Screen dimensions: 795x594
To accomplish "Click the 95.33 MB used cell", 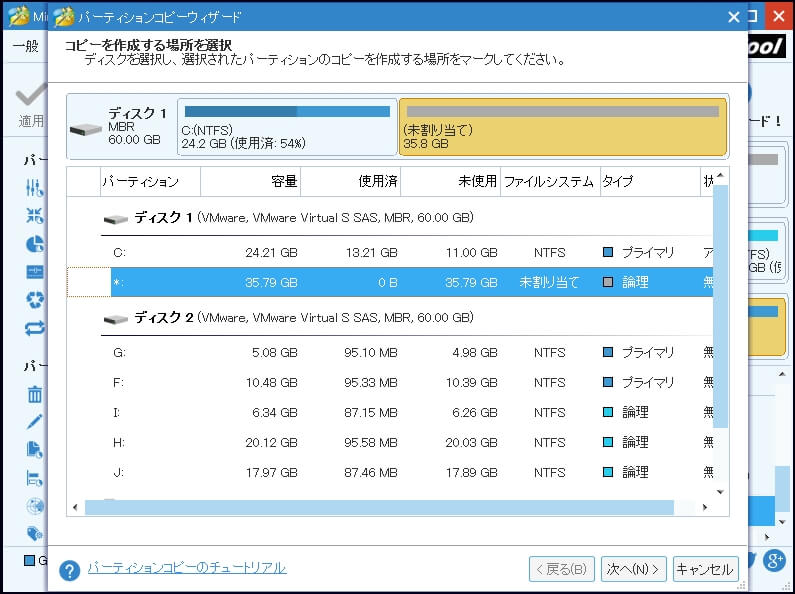I will tap(370, 382).
